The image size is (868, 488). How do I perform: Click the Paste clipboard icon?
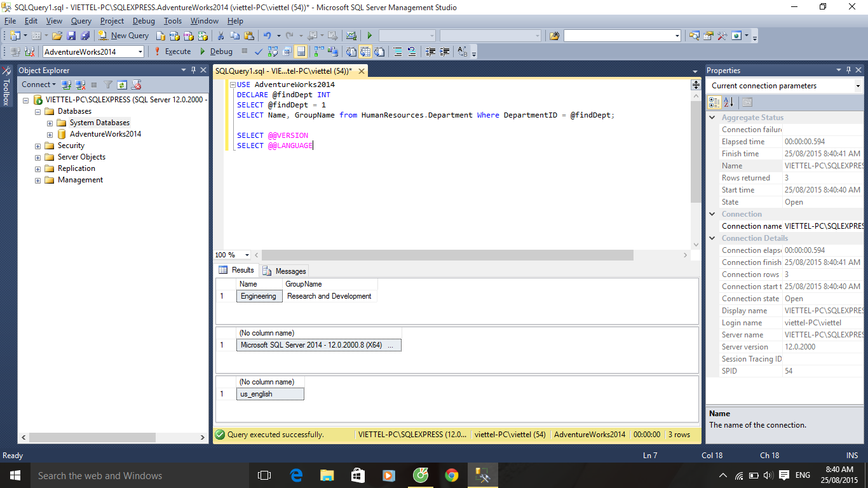248,36
